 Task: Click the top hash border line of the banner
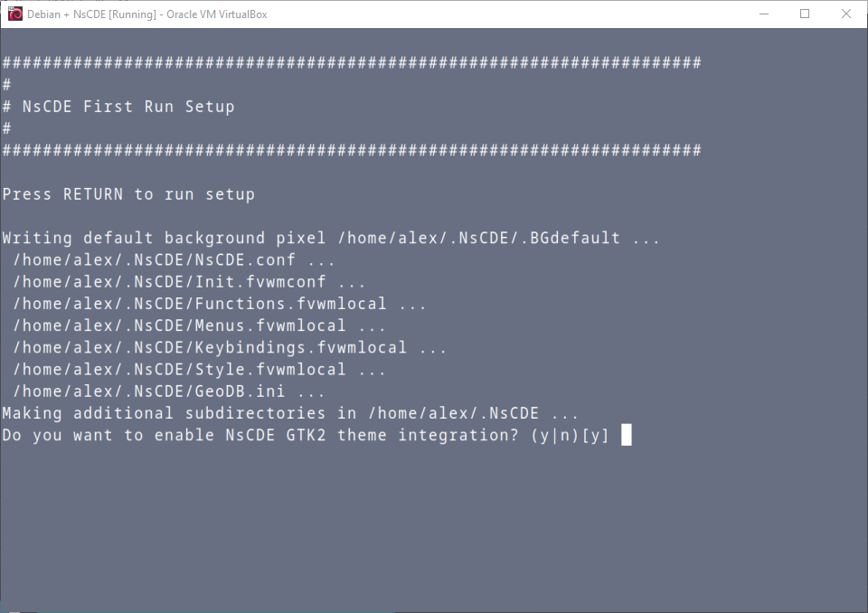(351, 62)
